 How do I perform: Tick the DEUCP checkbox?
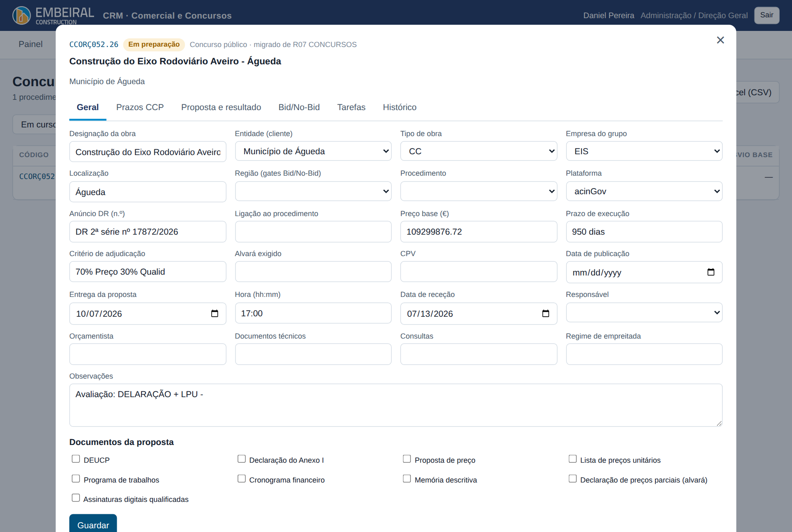coord(76,459)
